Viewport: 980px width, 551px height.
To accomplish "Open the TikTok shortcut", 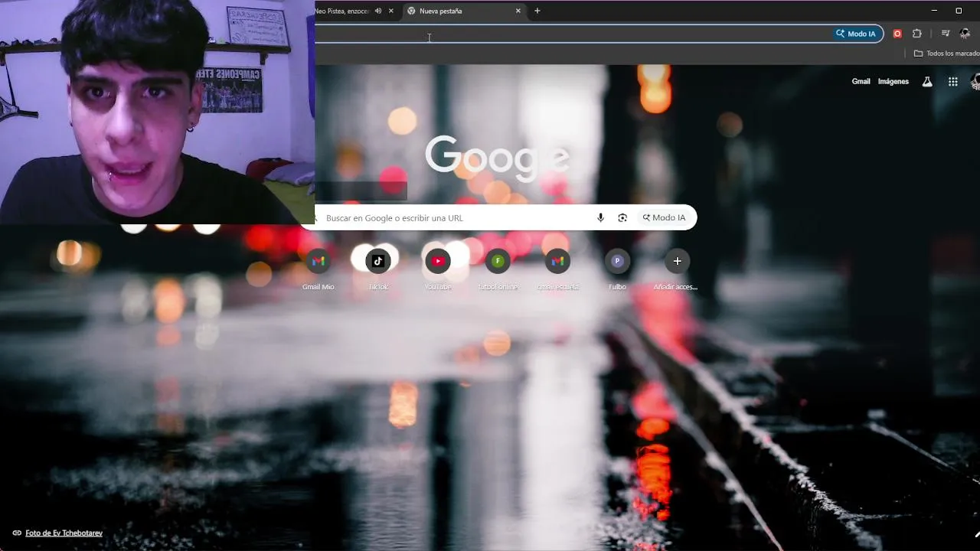I will [377, 261].
